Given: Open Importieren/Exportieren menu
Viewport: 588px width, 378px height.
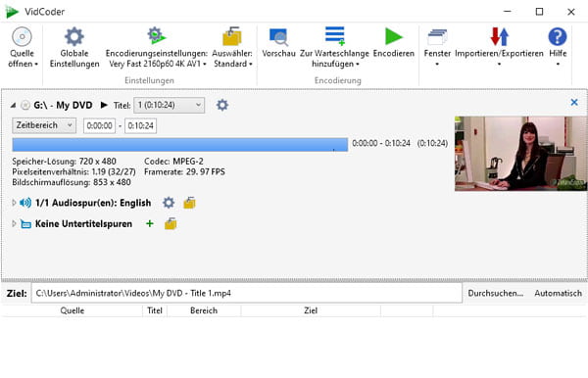Looking at the screenshot, I should [499, 47].
